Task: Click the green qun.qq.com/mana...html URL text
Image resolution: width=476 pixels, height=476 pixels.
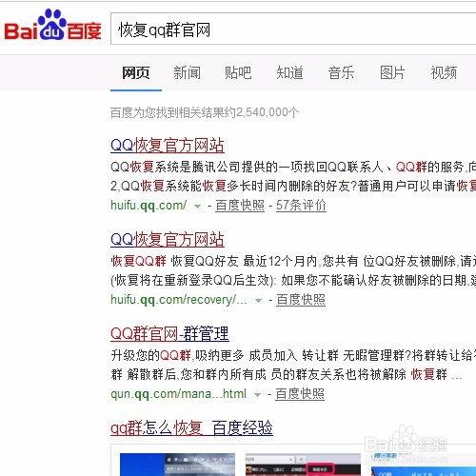Action: 178,394
